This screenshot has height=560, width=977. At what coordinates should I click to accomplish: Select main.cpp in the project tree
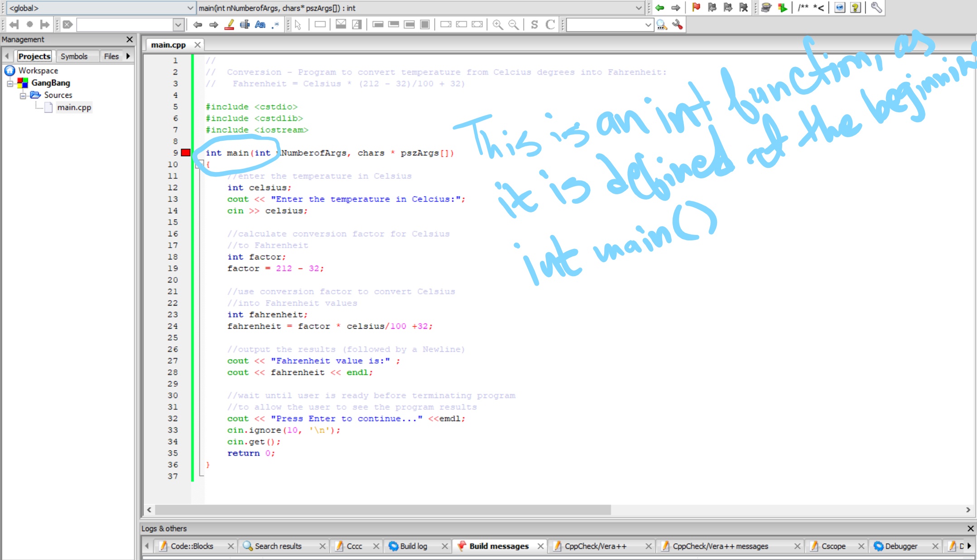[x=74, y=107]
